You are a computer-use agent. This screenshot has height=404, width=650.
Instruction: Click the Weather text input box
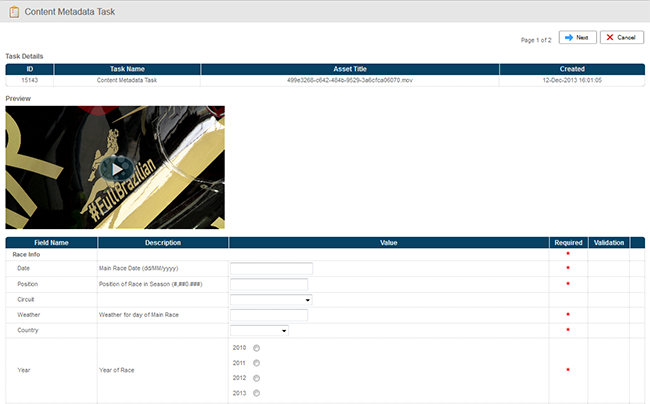(x=268, y=315)
